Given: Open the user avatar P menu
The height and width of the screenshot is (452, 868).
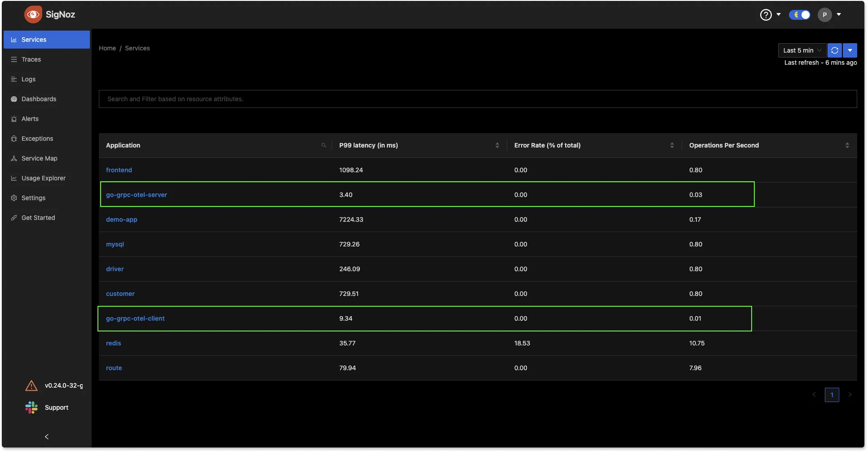Looking at the screenshot, I should click(824, 15).
